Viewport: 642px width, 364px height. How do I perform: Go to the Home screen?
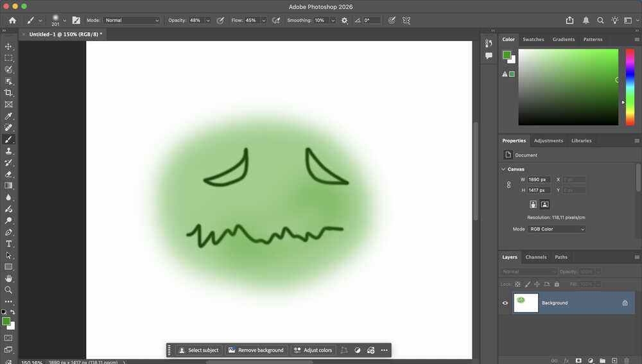click(x=12, y=20)
